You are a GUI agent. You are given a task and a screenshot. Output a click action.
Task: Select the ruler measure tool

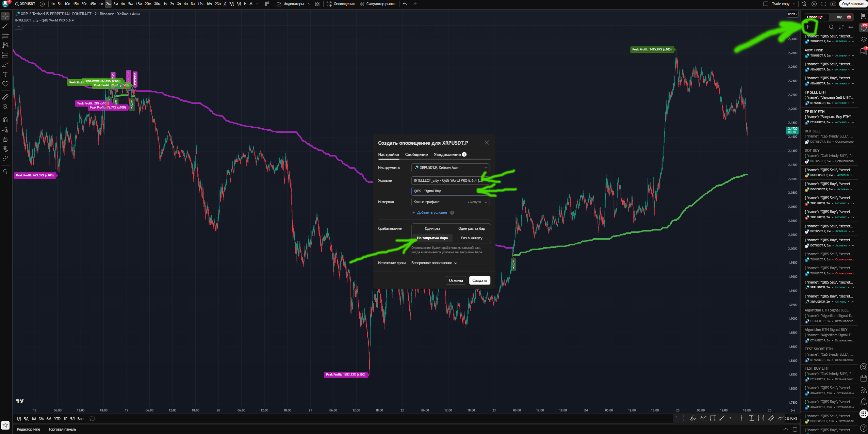coord(5,97)
